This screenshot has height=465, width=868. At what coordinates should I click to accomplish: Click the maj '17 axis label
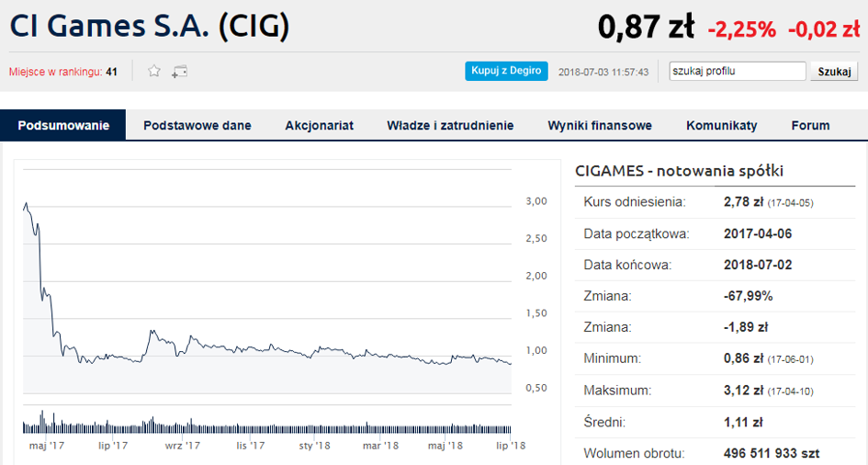pos(47,446)
